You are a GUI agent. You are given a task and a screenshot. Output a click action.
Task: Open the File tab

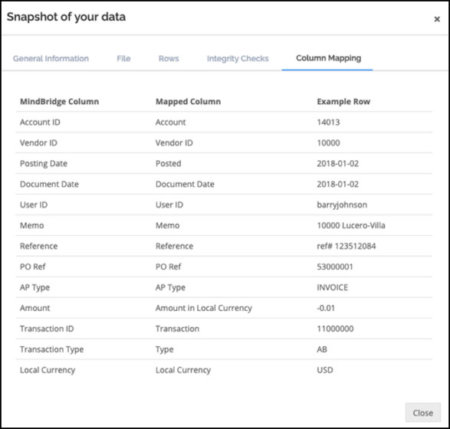(124, 59)
